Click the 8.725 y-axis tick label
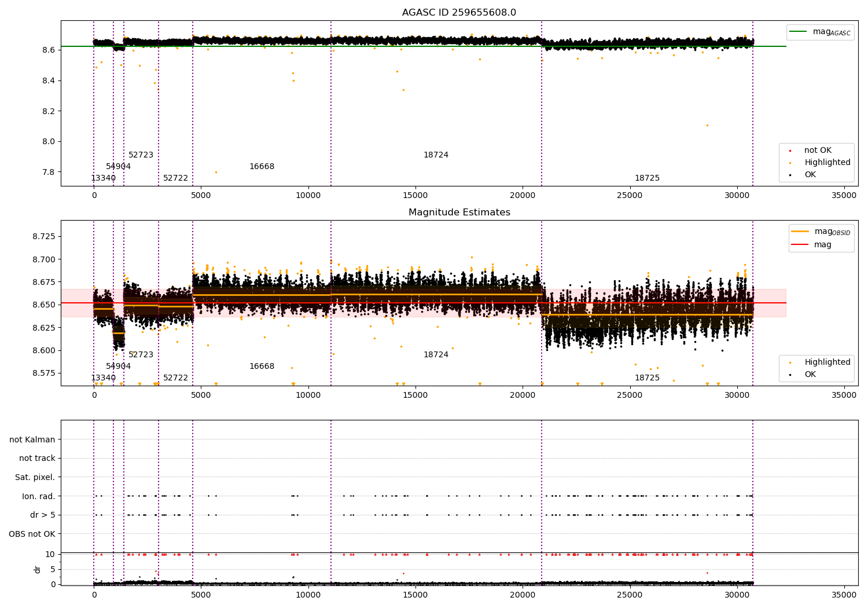Screen dimensions: 868x608 [43, 237]
